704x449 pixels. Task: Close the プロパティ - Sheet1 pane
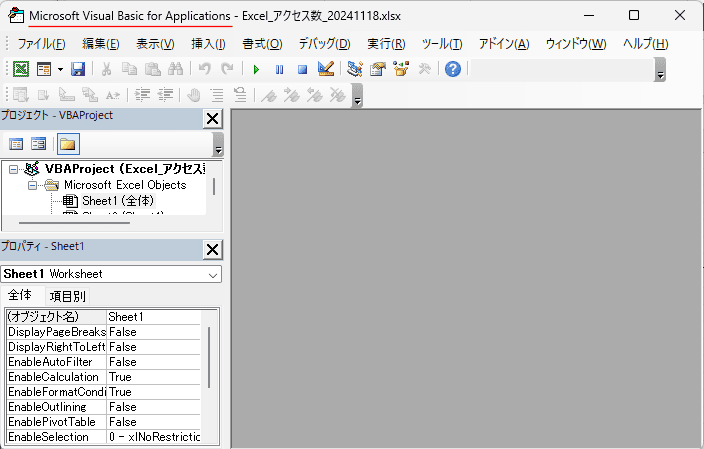click(212, 250)
